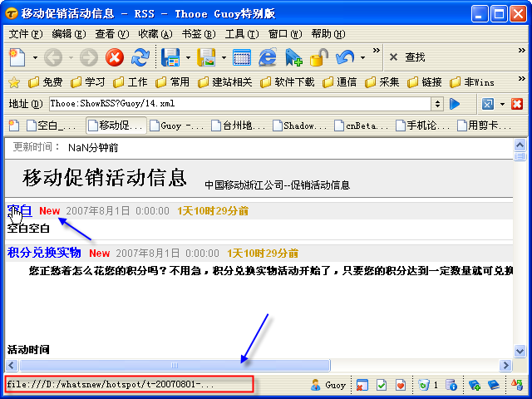The width and height of the screenshot is (532, 399).
Task: Open the 文件(F) menu
Action: (26, 34)
